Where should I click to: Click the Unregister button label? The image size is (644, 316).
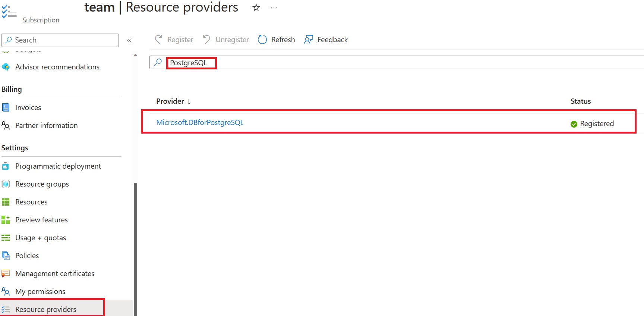[232, 40]
